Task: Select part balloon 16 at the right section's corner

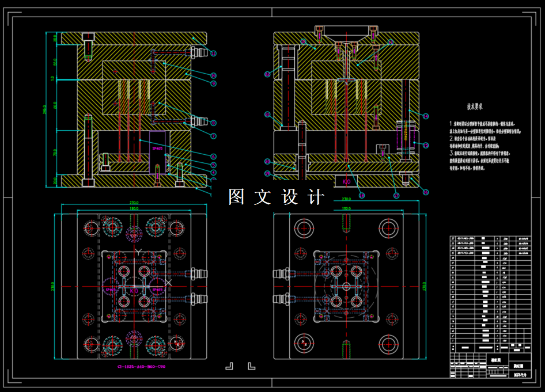Action: click(x=425, y=192)
